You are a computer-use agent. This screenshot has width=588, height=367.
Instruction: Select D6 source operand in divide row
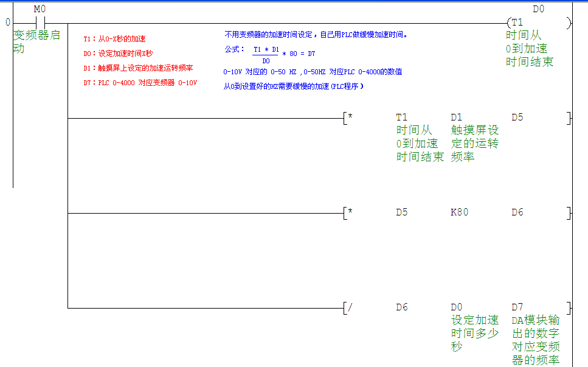tap(402, 307)
